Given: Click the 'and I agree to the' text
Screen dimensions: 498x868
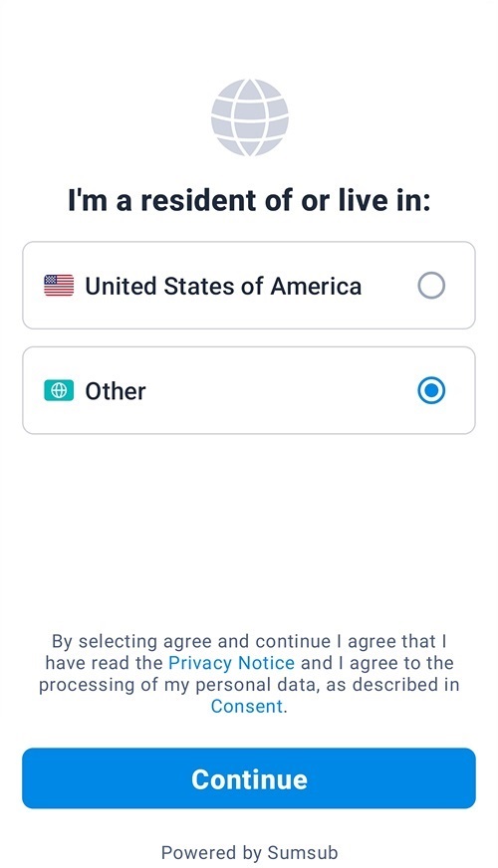Looking at the screenshot, I should click(x=377, y=663).
